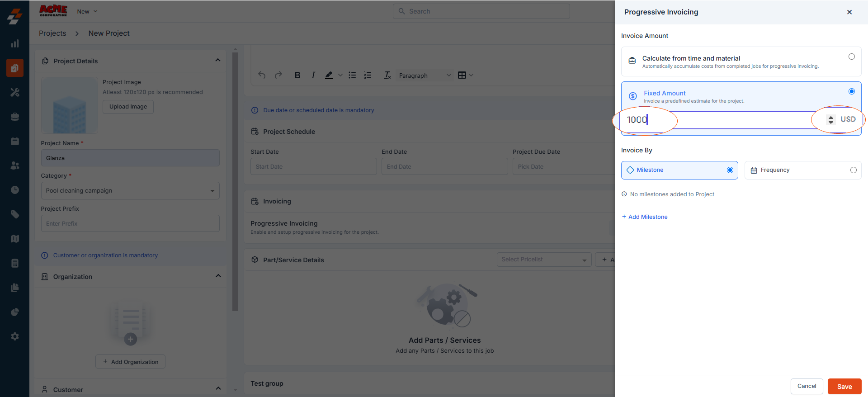This screenshot has height=397, width=868.
Task: Open the calendar sidebar icon
Action: [x=15, y=141]
